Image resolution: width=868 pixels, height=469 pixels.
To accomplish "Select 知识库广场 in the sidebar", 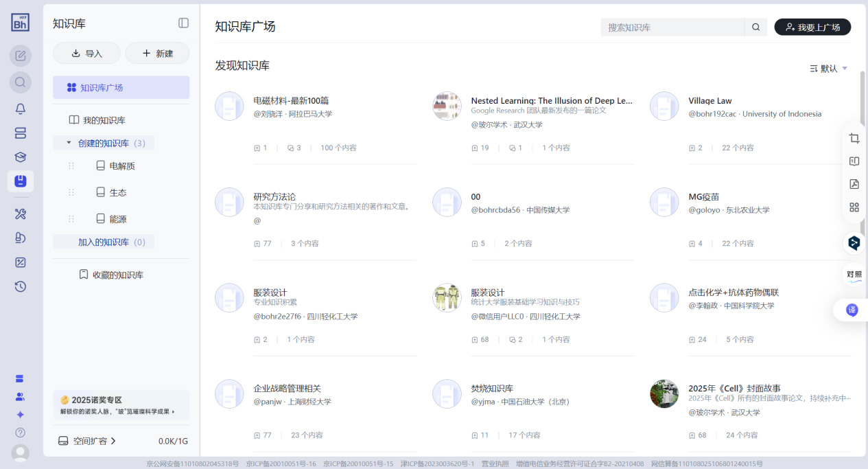I will [121, 88].
